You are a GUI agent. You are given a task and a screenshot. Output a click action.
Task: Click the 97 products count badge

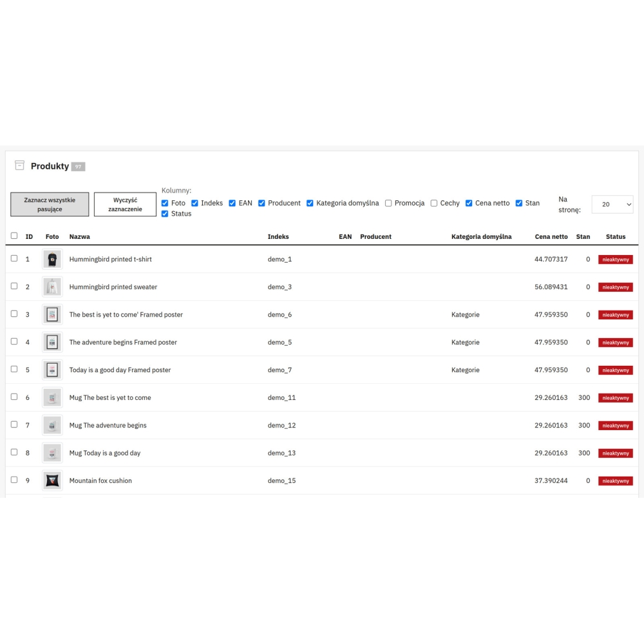coord(78,167)
